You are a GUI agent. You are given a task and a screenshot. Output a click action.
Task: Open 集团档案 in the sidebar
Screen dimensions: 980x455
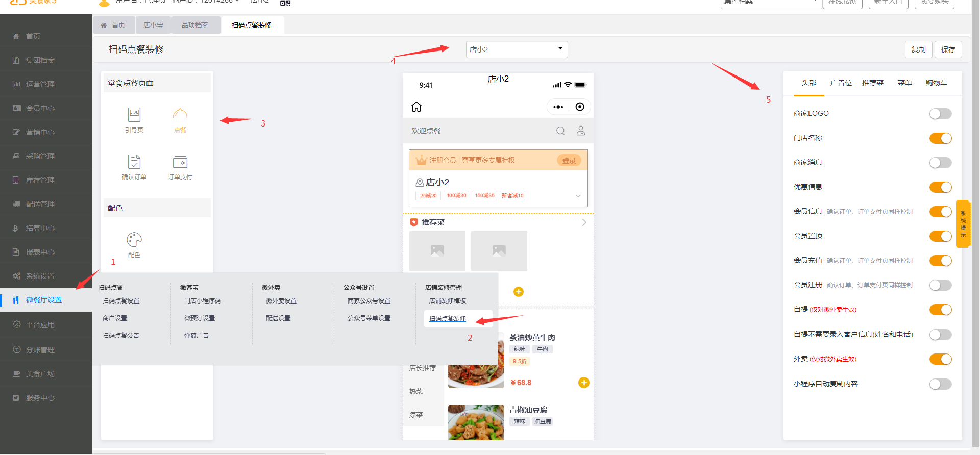(x=46, y=60)
